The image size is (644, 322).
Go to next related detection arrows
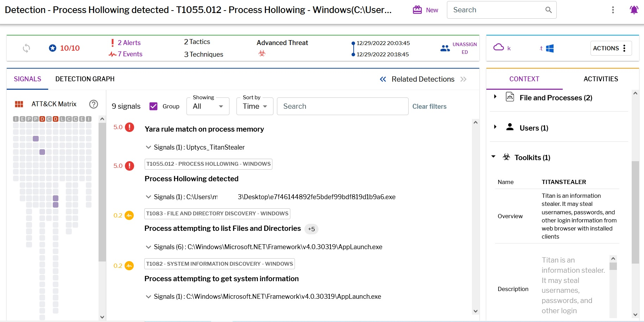[x=463, y=79]
